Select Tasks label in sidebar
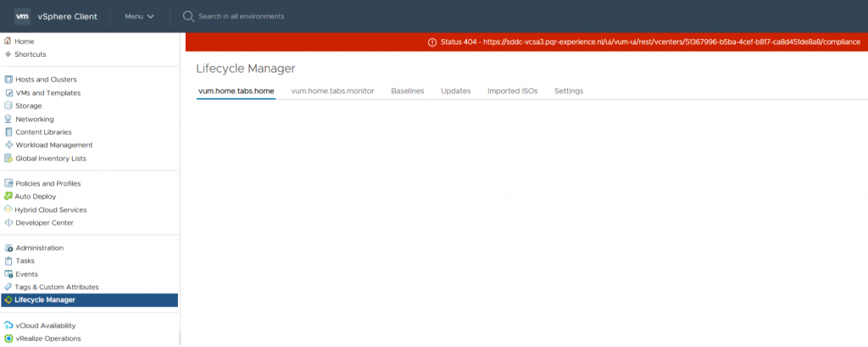The image size is (868, 347). 25,261
